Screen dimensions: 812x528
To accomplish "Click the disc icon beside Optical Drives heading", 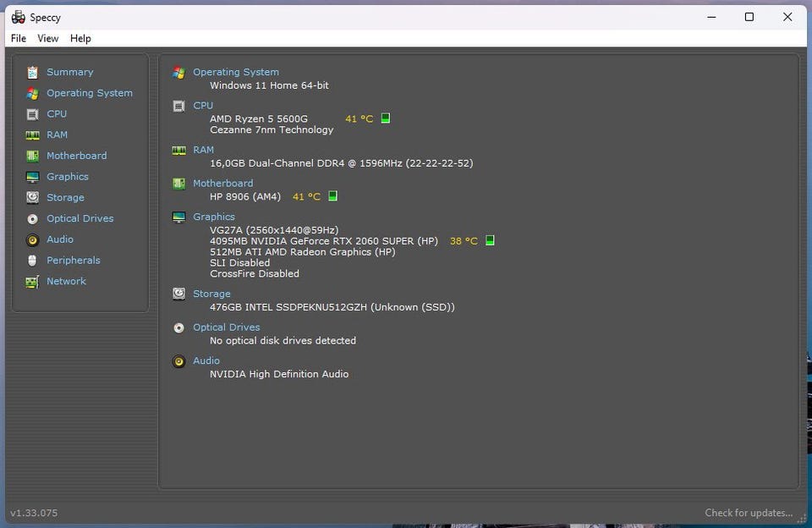I will pyautogui.click(x=178, y=328).
